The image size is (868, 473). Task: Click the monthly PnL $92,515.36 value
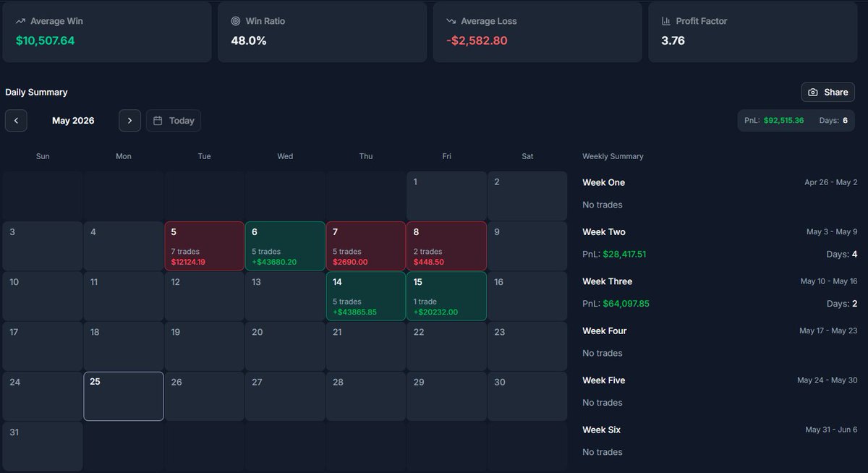[x=783, y=121]
